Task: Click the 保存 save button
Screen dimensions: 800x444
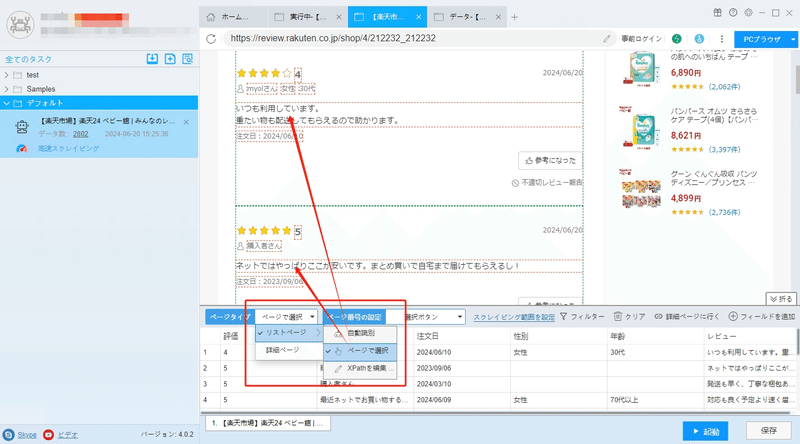Action: pyautogui.click(x=768, y=430)
